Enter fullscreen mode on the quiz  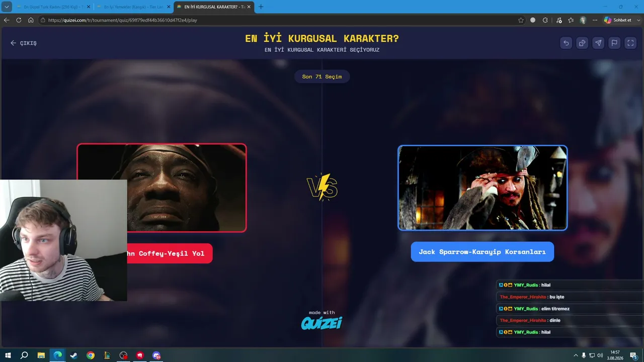click(630, 43)
